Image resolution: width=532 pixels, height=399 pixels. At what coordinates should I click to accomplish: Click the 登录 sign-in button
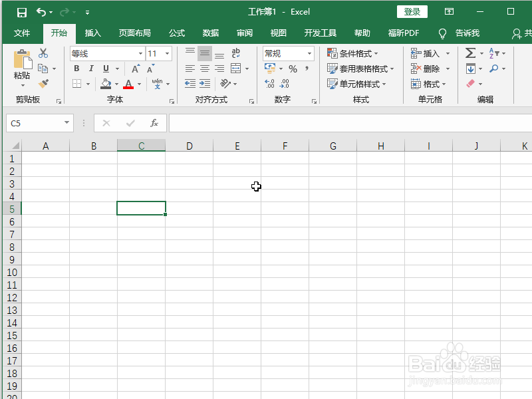coord(412,12)
